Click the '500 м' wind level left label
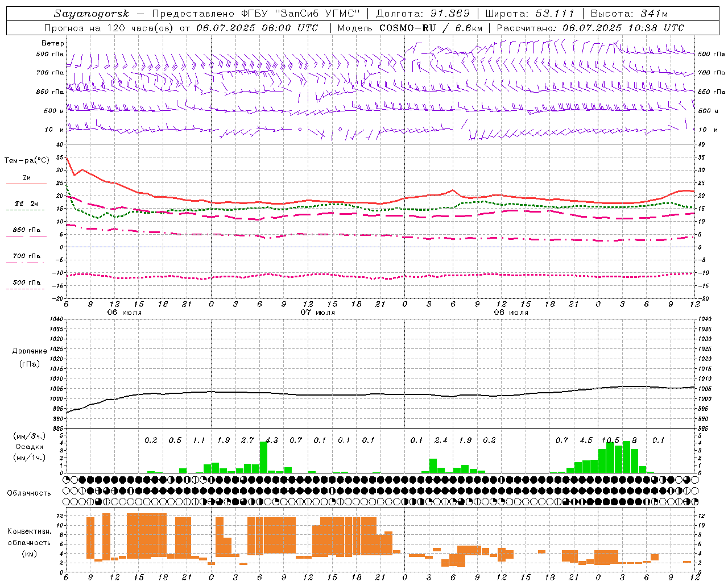 pos(54,111)
